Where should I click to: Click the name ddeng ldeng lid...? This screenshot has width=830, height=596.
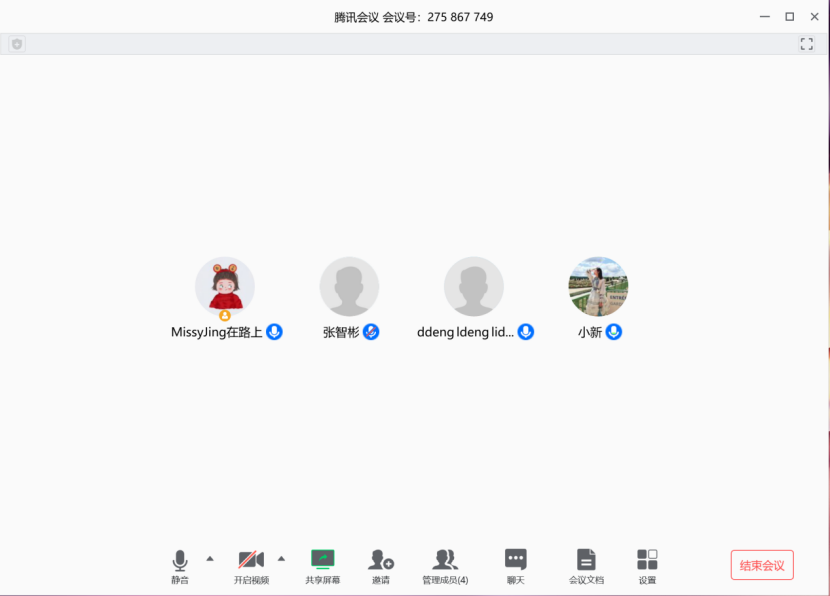click(465, 332)
